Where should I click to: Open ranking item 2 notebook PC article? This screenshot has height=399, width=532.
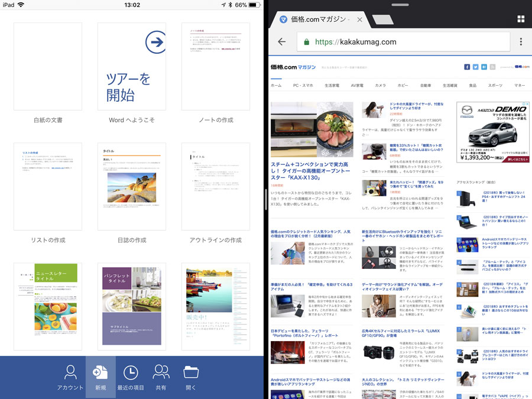click(505, 220)
